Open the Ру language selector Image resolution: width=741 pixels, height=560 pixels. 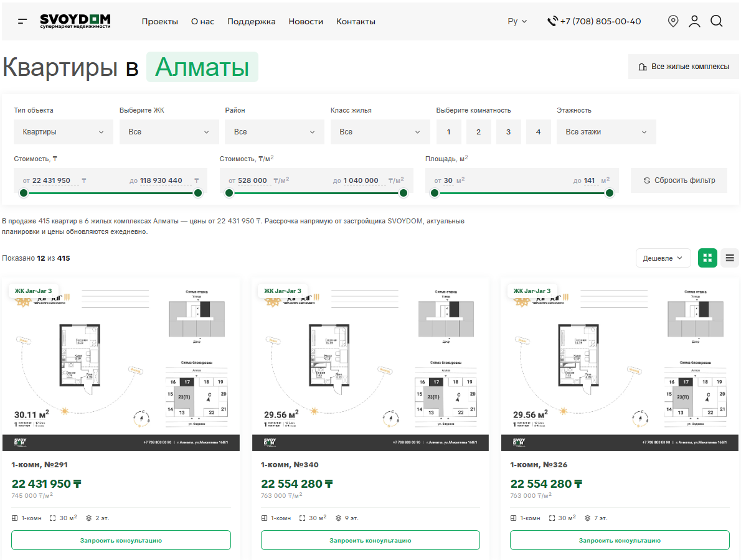tap(517, 21)
